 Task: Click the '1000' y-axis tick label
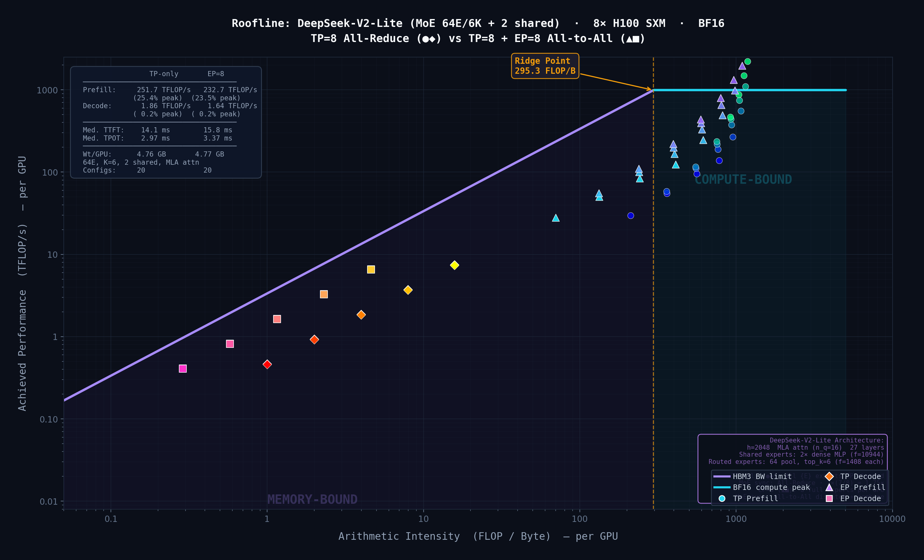(47, 90)
